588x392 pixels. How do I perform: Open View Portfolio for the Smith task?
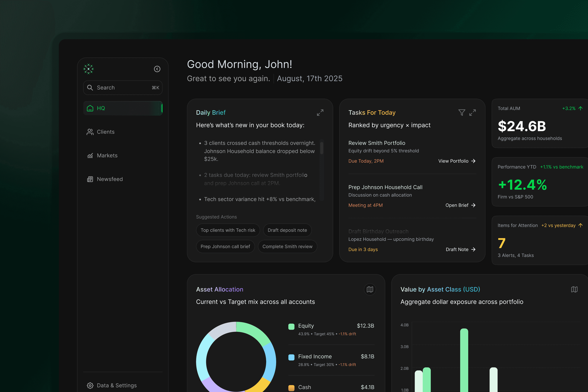tap(457, 161)
